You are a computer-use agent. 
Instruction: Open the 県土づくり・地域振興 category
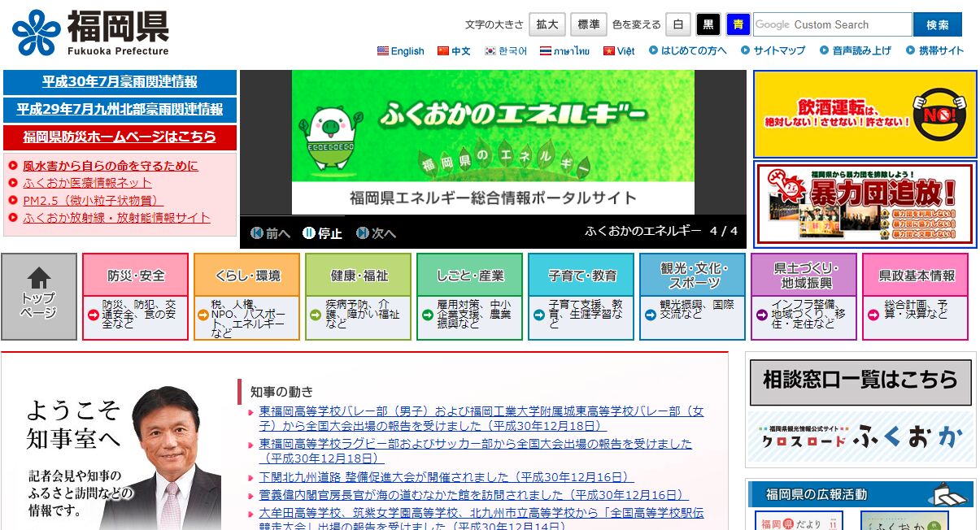tap(804, 276)
